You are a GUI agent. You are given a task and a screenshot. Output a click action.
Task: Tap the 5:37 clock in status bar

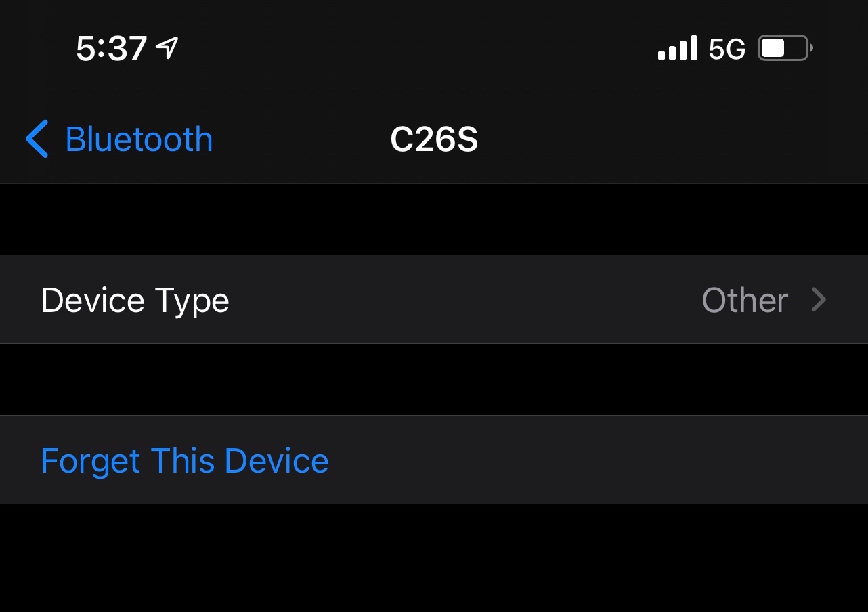coord(111,49)
